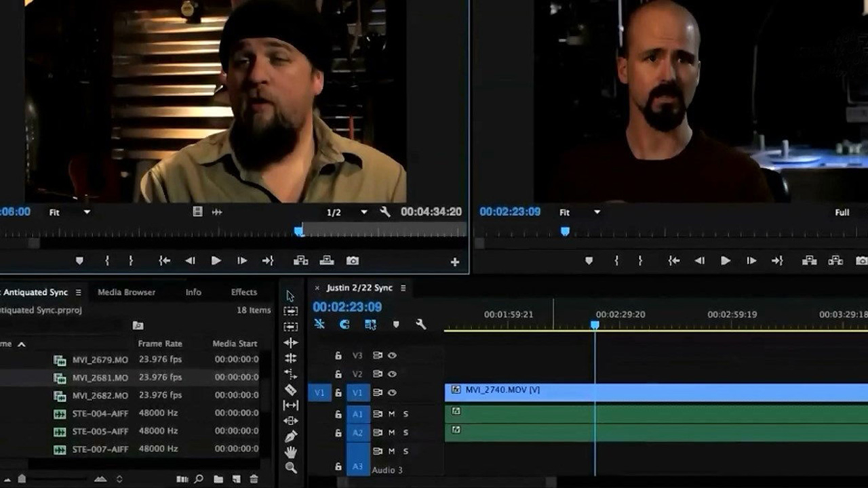
Task: Click Insert button in Source monitor
Action: (x=300, y=260)
